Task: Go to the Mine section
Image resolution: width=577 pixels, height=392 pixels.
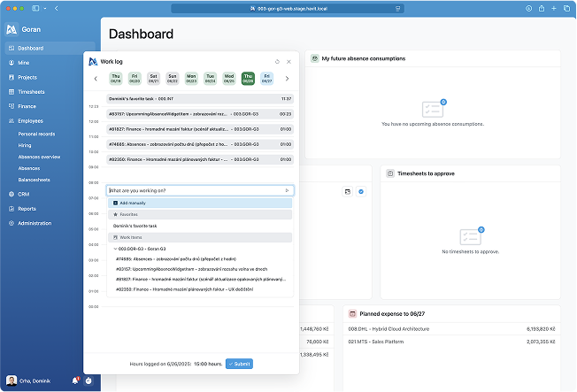Action: pyautogui.click(x=24, y=63)
